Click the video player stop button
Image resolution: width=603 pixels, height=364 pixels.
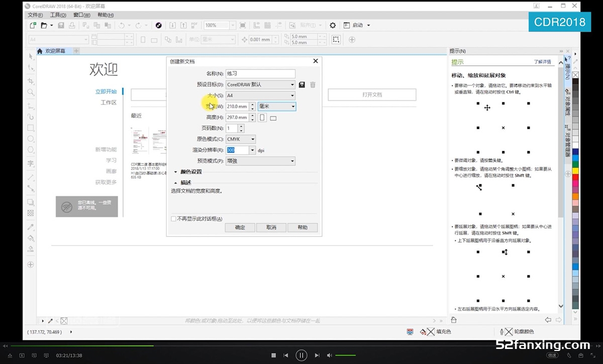(x=273, y=355)
